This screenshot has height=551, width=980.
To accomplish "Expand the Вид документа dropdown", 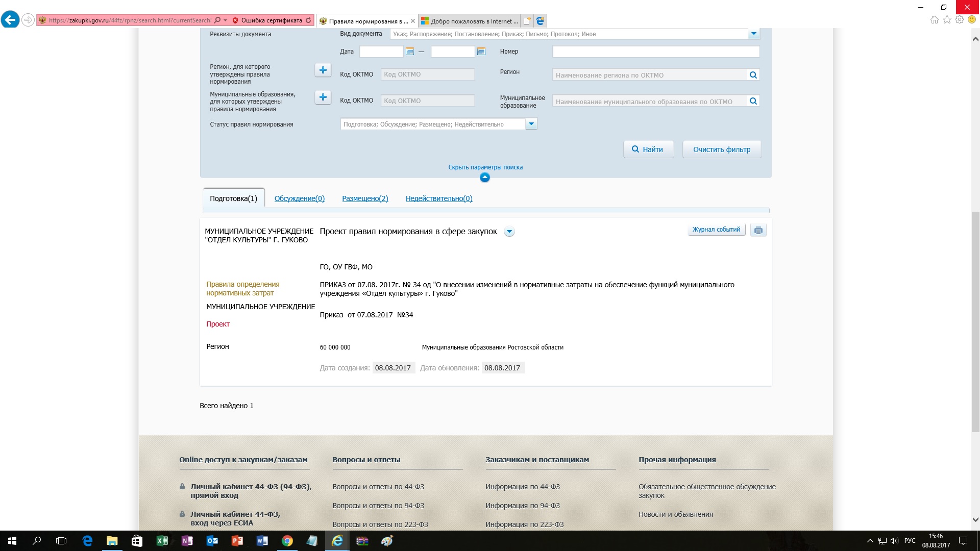I will pyautogui.click(x=753, y=34).
